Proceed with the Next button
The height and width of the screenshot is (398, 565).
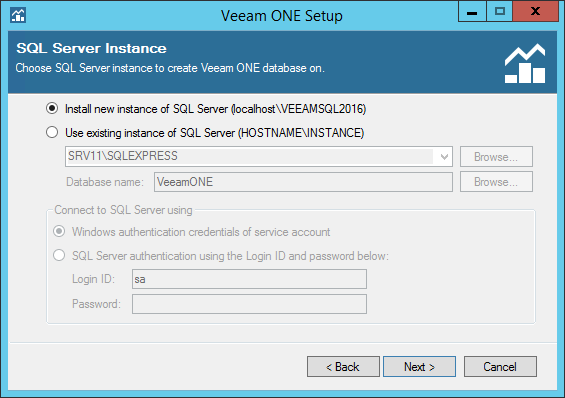point(419,367)
